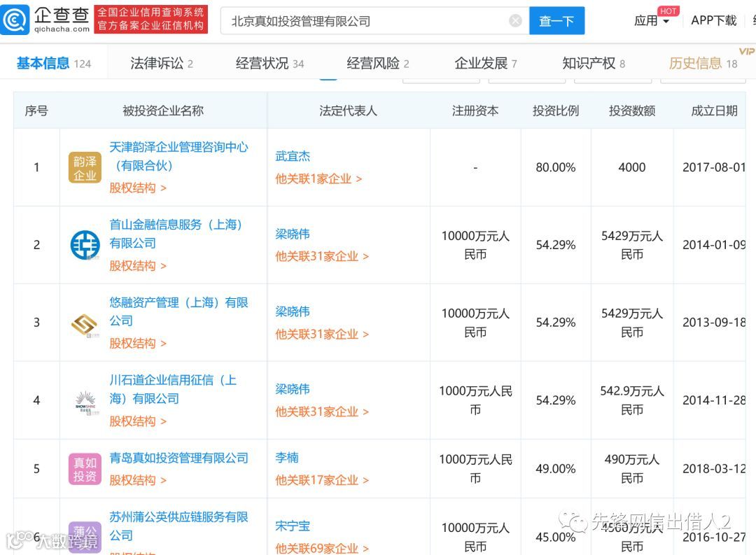Expand the 应用 dropdown menu
The image size is (756, 555).
[652, 21]
